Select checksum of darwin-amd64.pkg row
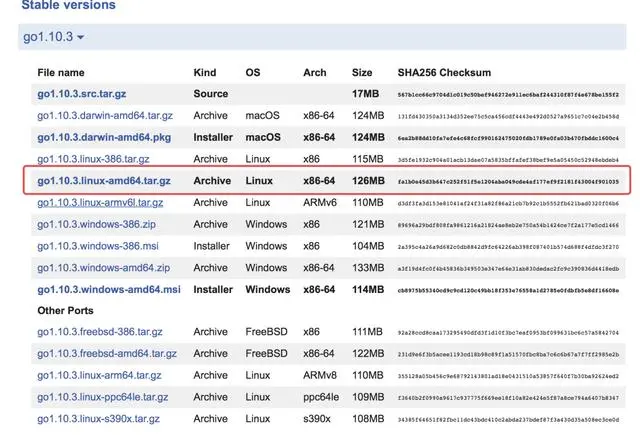Image resolution: width=640 pixels, height=435 pixels. [x=508, y=138]
